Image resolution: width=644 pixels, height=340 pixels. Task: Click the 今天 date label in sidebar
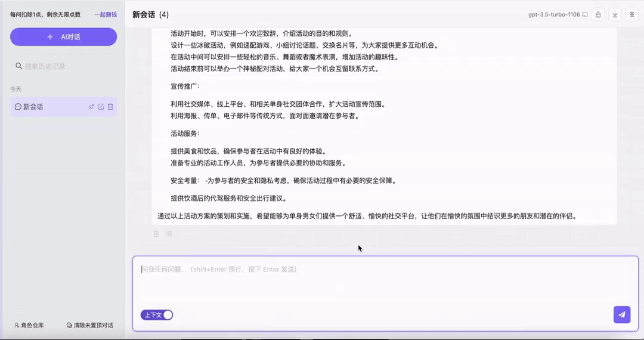[x=16, y=89]
